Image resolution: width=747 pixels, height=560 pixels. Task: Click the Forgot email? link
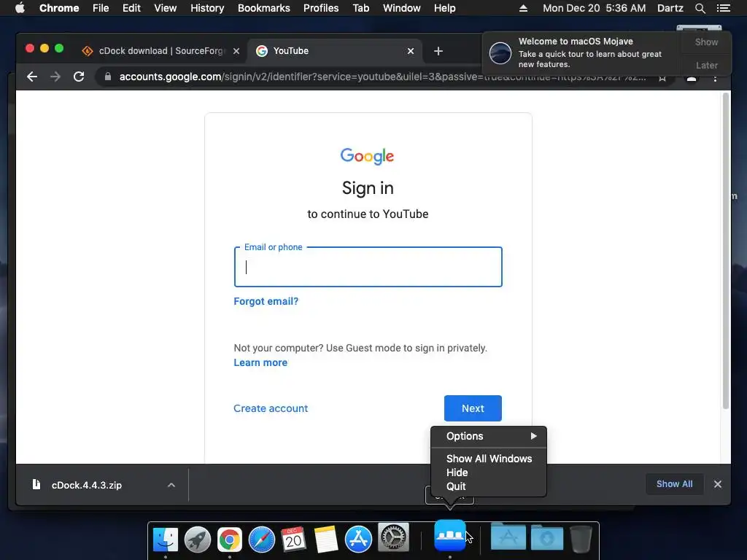click(x=266, y=301)
